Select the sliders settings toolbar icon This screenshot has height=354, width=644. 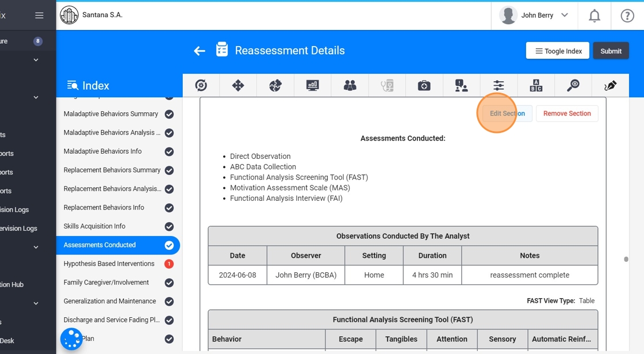coord(498,86)
